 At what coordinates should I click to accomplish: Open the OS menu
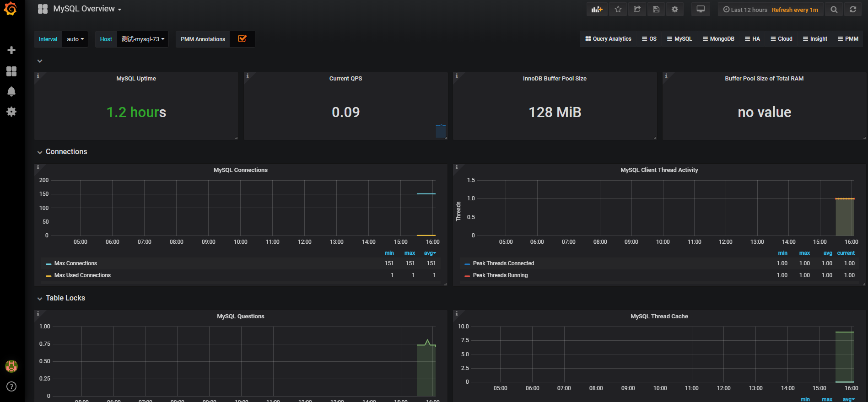click(649, 39)
